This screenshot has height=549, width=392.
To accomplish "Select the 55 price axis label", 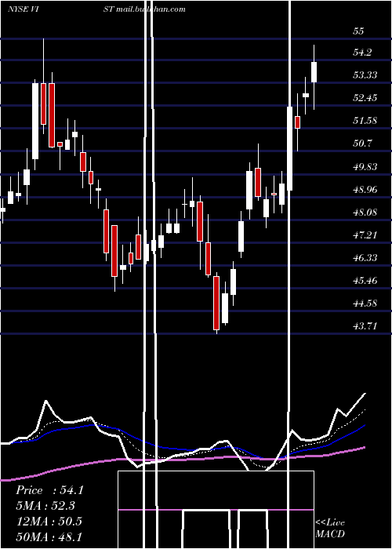I will (x=358, y=31).
